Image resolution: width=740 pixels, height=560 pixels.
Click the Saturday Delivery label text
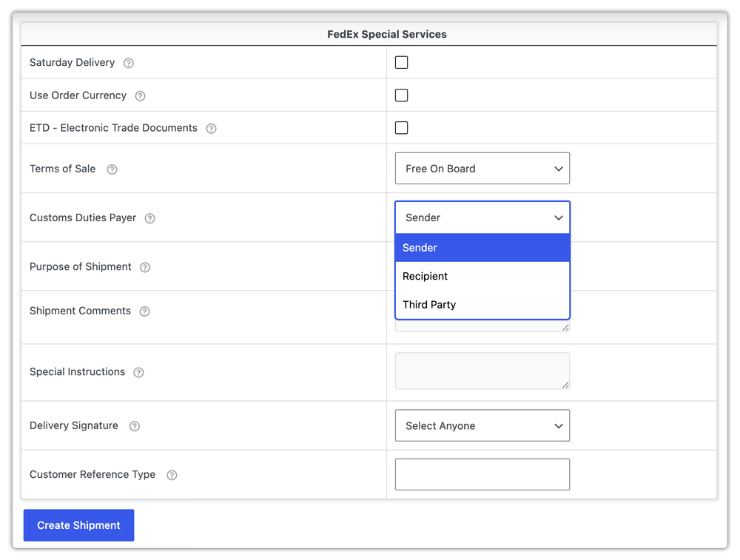click(x=73, y=62)
